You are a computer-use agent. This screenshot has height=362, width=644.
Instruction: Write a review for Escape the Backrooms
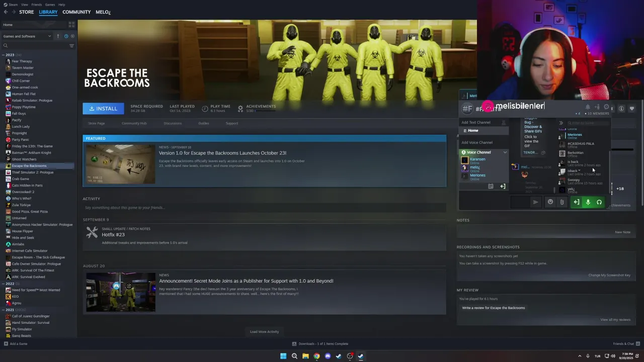click(x=493, y=308)
